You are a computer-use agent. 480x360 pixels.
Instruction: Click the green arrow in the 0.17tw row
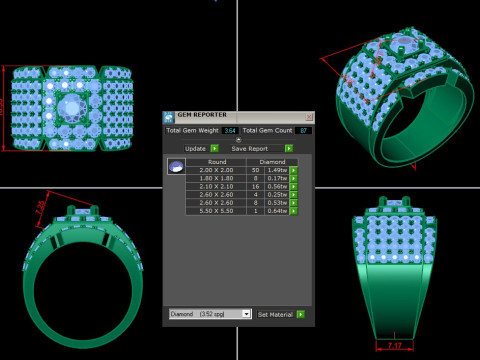click(x=293, y=178)
